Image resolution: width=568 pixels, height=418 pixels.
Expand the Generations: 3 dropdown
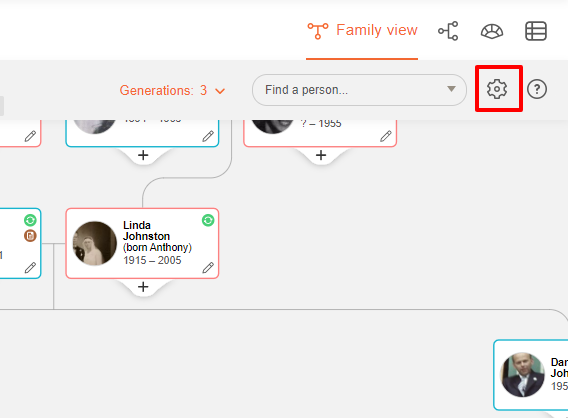click(172, 90)
